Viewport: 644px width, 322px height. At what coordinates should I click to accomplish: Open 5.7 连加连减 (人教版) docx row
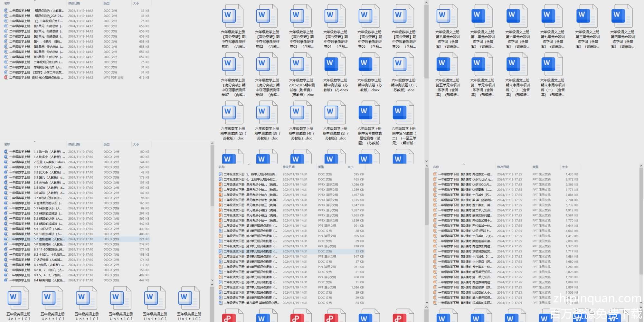coord(48,239)
